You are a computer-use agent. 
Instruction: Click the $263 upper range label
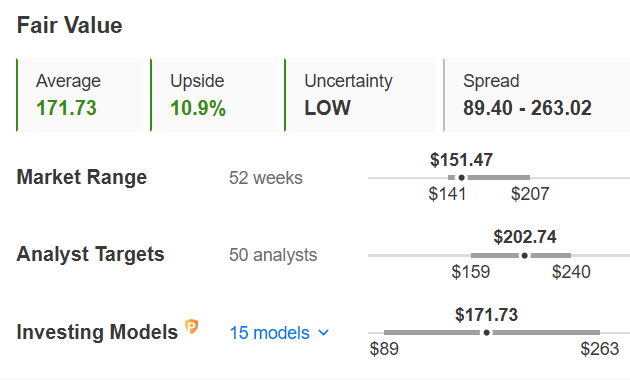[599, 349]
